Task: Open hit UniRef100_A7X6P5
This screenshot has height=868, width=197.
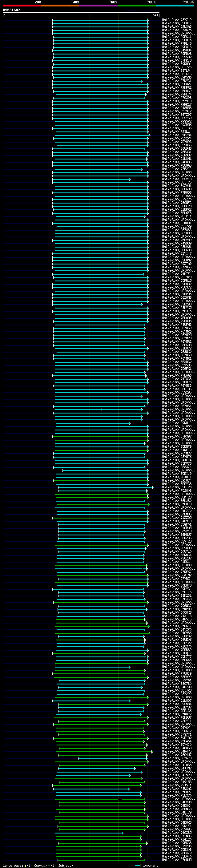Action: [177, 30]
